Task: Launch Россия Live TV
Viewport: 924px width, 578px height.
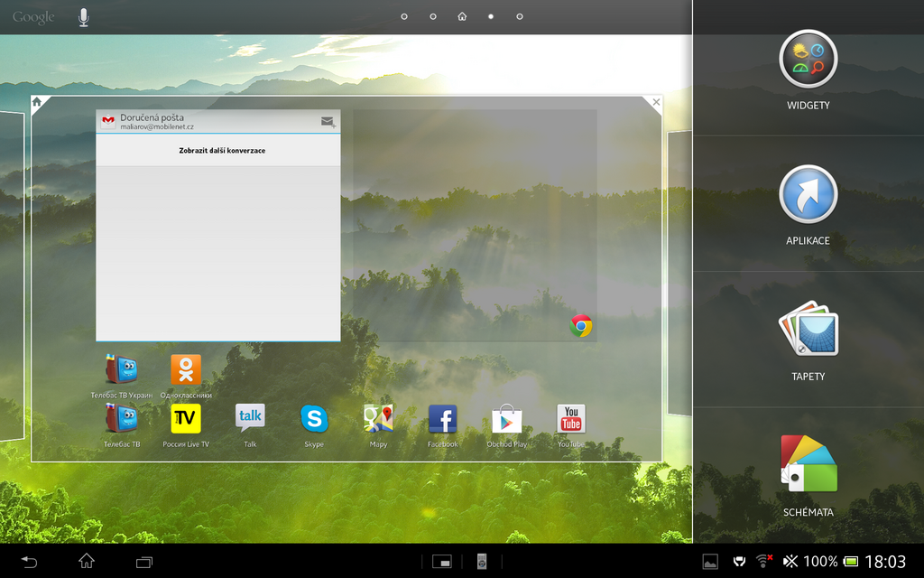Action: (x=186, y=418)
